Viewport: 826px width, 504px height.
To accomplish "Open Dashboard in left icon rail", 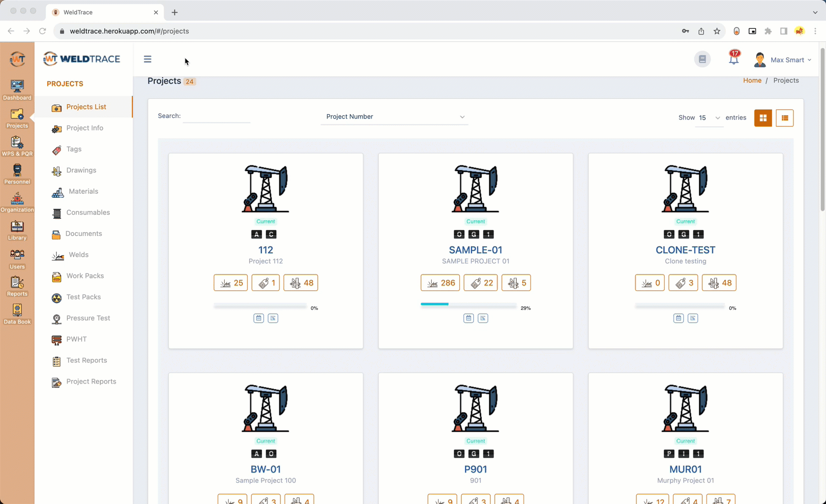I will pyautogui.click(x=17, y=90).
